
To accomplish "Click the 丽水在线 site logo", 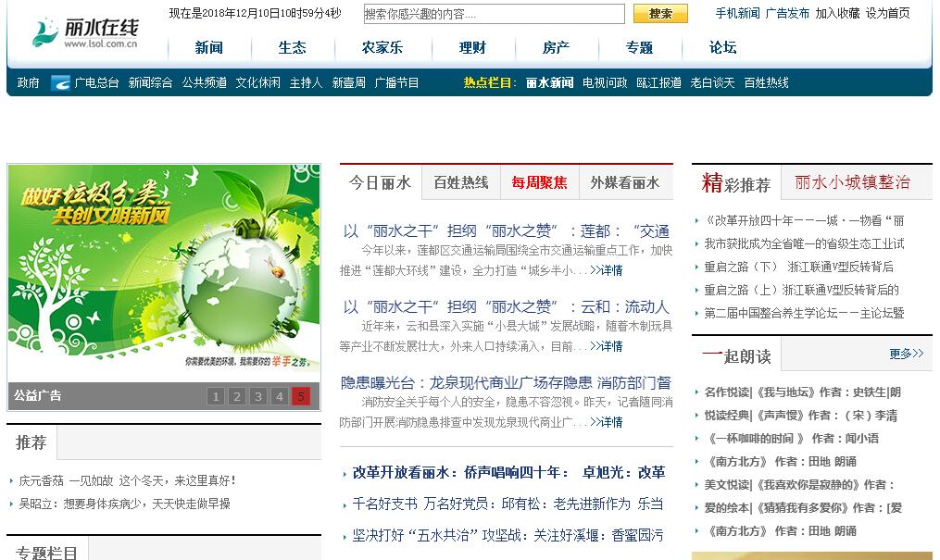I will (85, 31).
